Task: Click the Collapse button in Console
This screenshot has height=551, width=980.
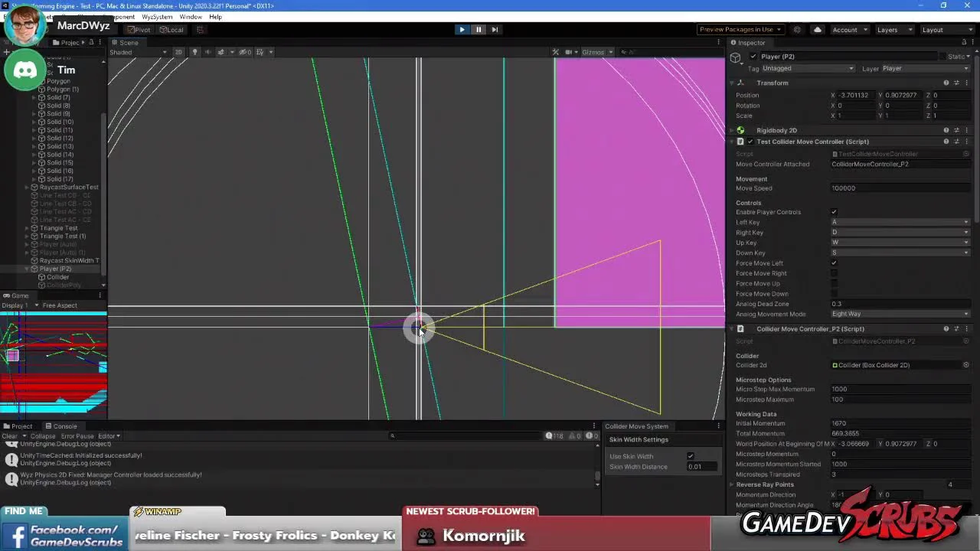Action: (43, 436)
